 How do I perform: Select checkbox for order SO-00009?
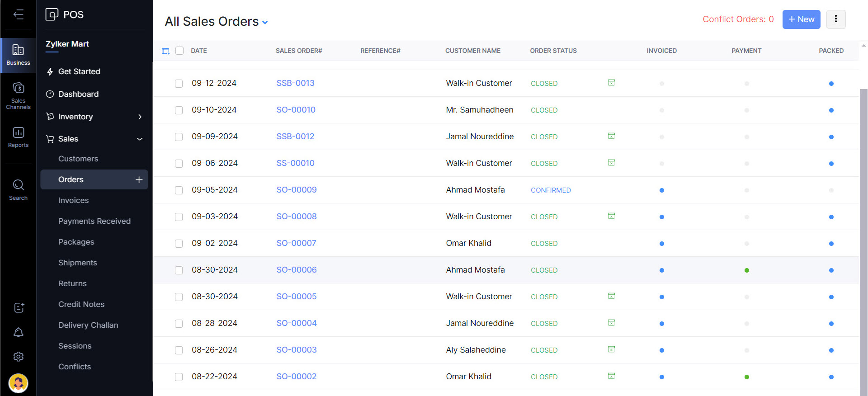(x=179, y=190)
